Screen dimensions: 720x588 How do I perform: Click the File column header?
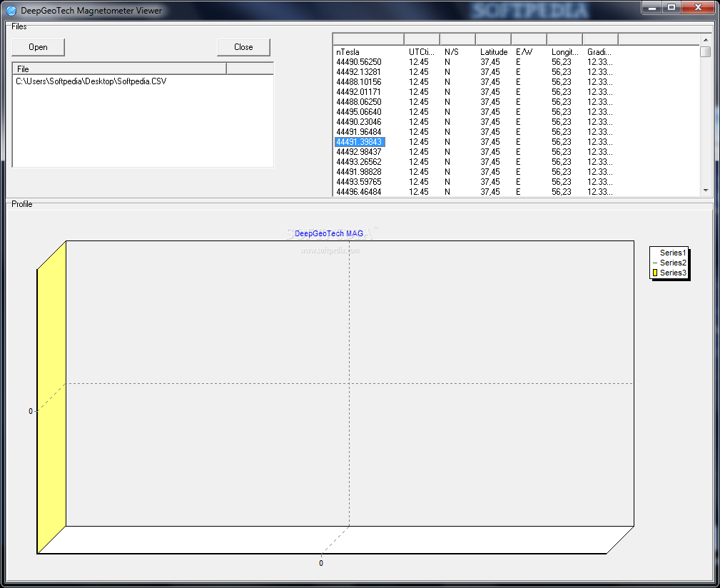(x=119, y=69)
